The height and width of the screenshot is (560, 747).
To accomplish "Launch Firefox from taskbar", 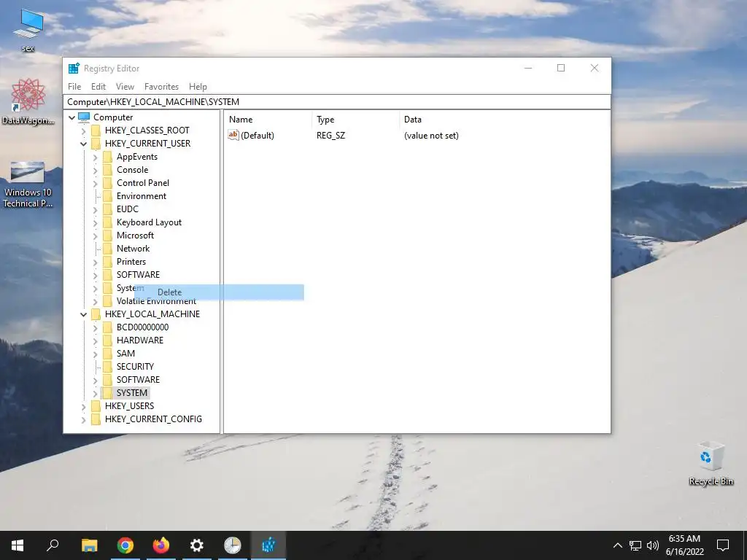I will [161, 545].
